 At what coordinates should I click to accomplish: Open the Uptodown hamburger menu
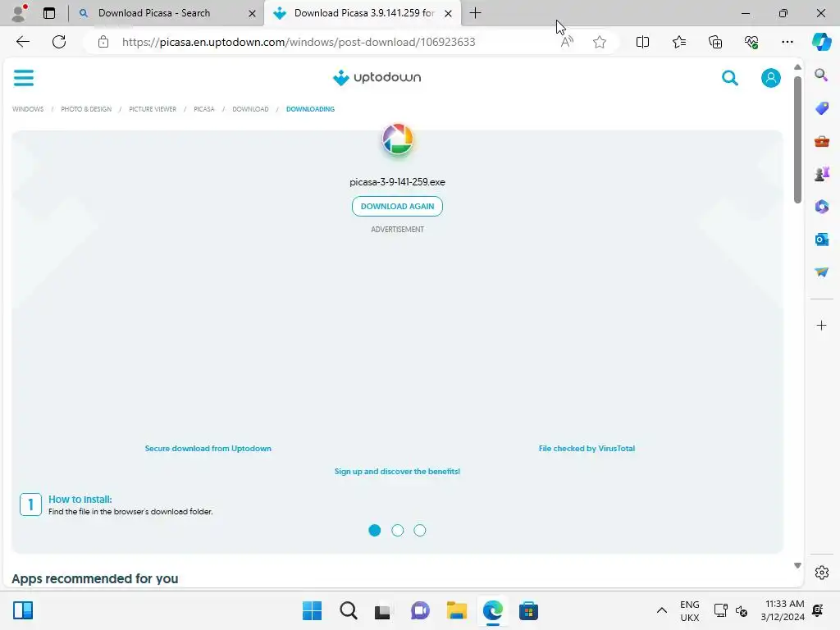[x=24, y=78]
